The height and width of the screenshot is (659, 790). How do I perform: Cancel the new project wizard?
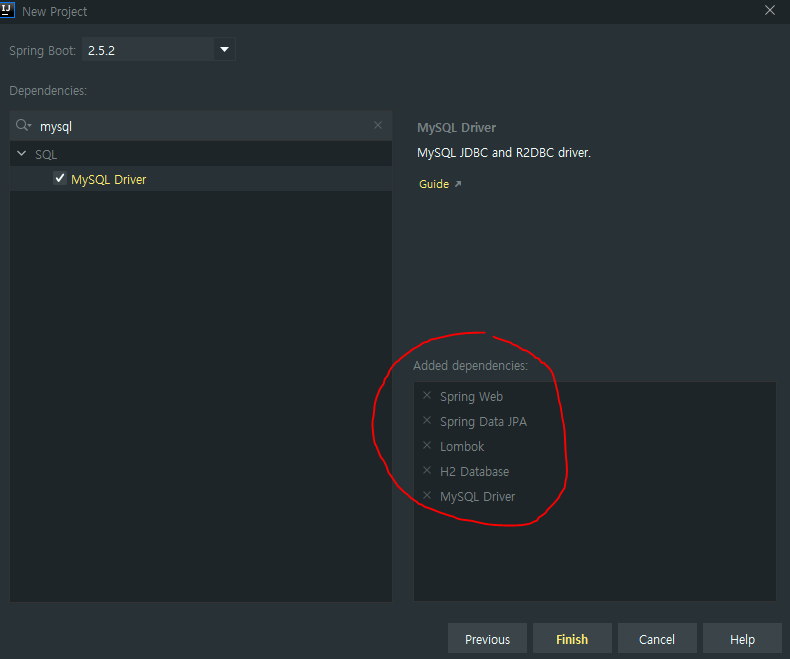657,639
